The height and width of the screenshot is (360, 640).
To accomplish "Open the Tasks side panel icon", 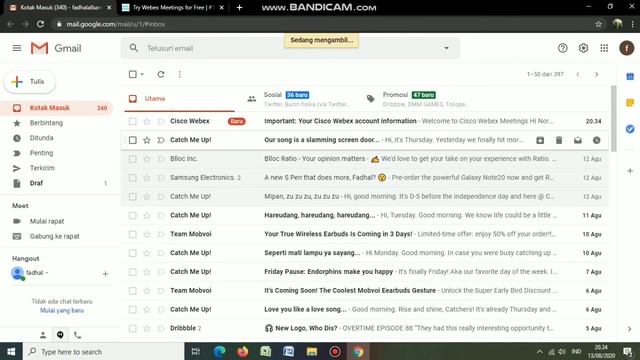I will click(630, 129).
